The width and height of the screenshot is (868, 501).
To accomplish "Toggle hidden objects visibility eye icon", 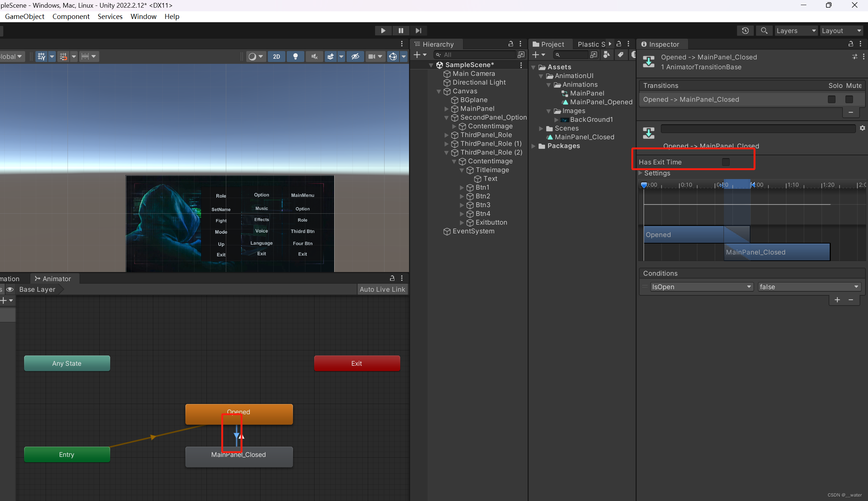I will coord(355,57).
